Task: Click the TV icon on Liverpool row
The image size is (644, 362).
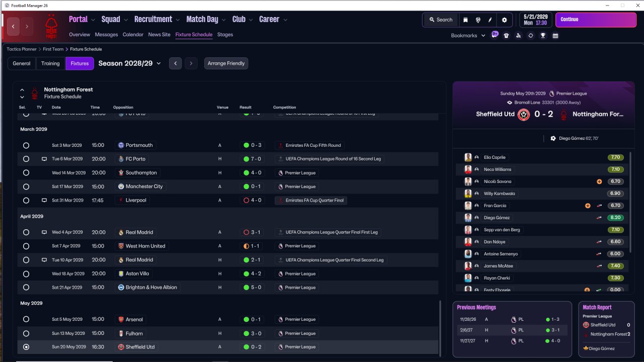Action: [x=44, y=200]
